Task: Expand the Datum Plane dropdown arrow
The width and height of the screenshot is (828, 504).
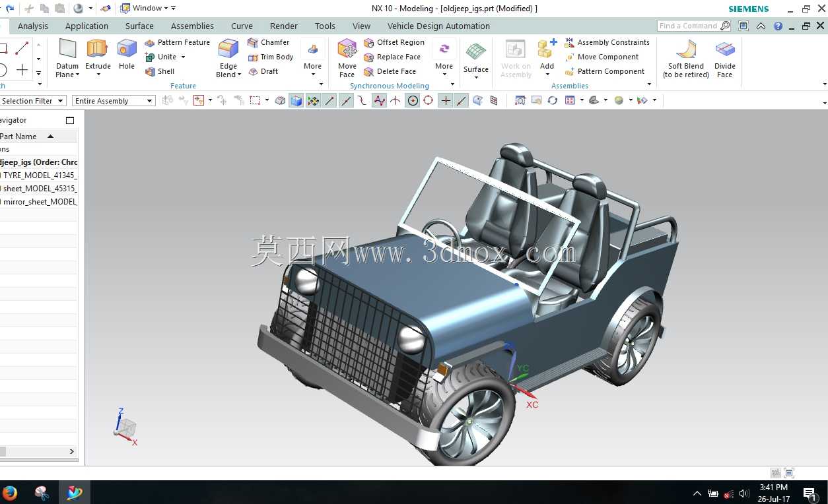Action: click(77, 75)
